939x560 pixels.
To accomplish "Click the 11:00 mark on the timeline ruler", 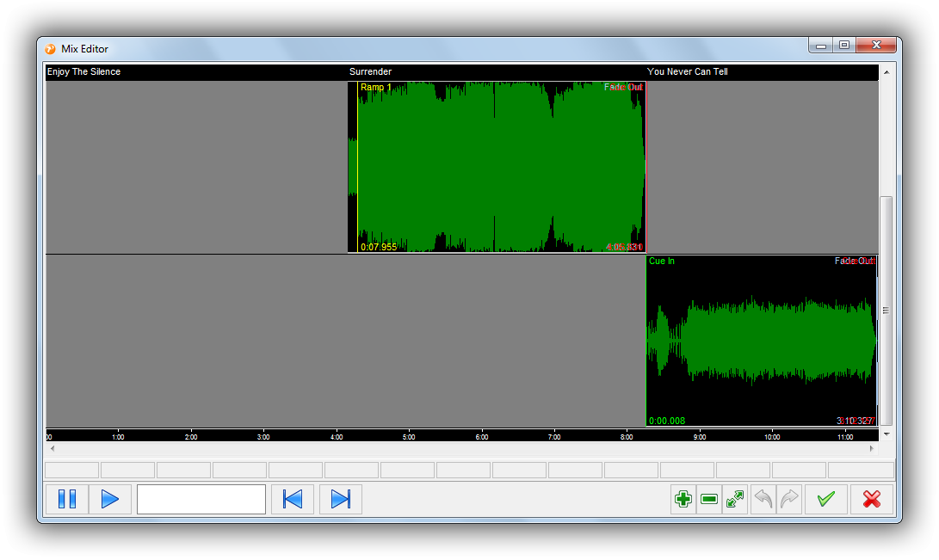I will coord(845,437).
